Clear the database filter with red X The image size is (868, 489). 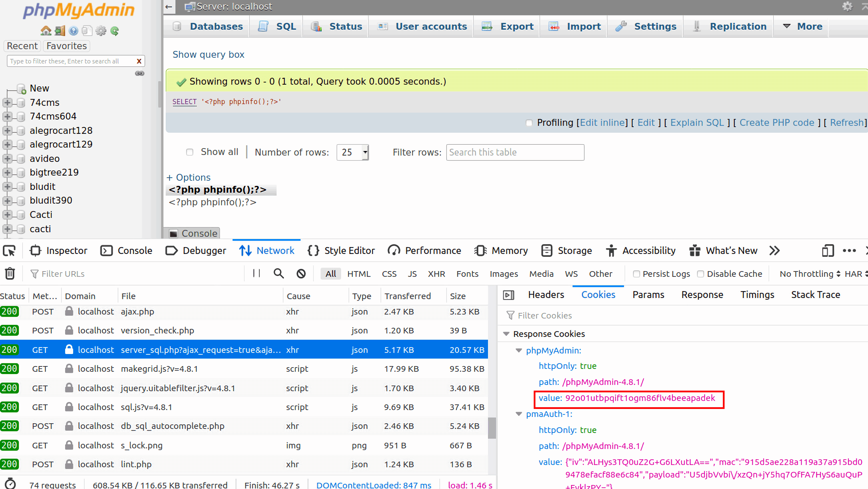[139, 61]
